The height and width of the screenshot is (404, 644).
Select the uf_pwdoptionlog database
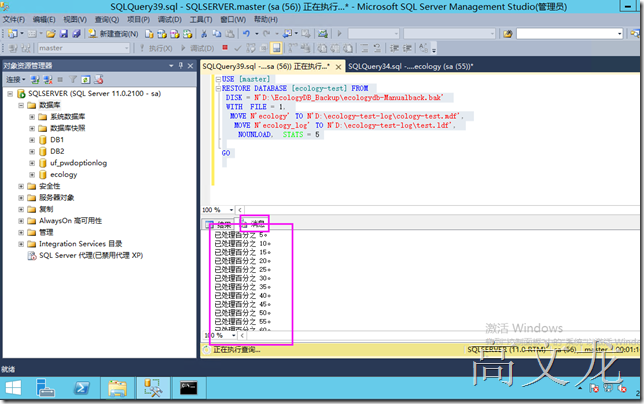pos(78,163)
